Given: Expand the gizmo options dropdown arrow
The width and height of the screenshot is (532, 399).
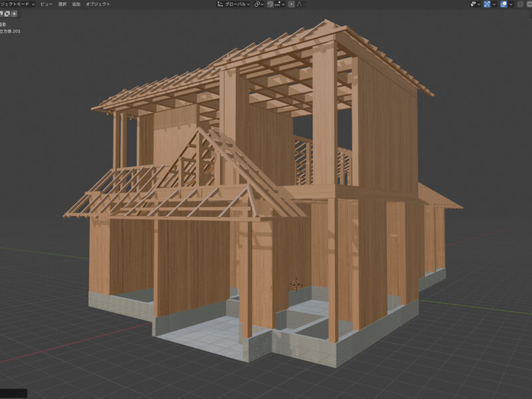Looking at the screenshot, I should coord(495,4).
